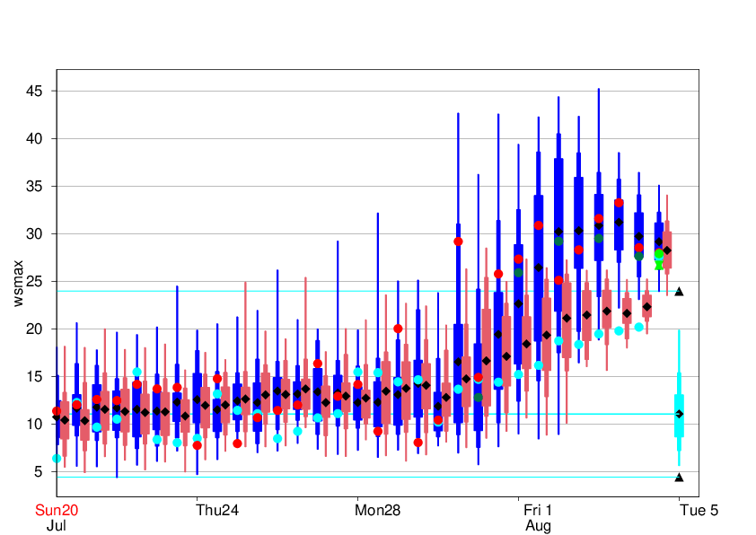The width and height of the screenshot is (756, 535).
Task: Click the Jul month label
Action: 57,525
